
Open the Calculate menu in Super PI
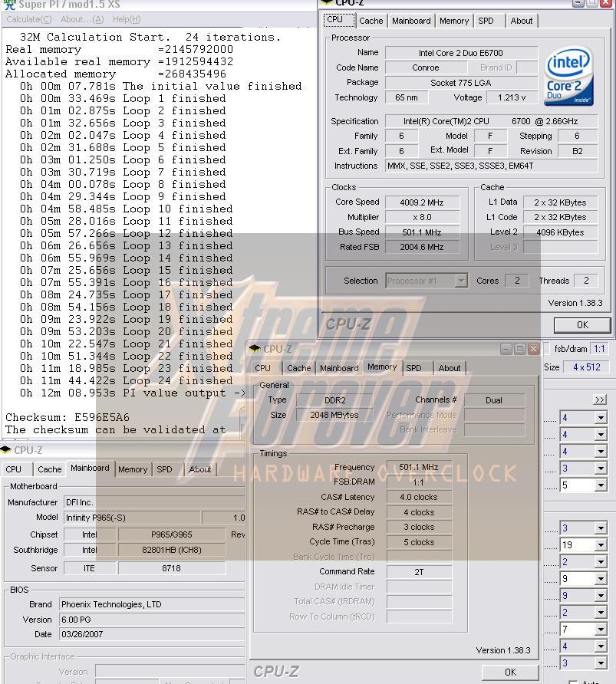pyautogui.click(x=25, y=19)
